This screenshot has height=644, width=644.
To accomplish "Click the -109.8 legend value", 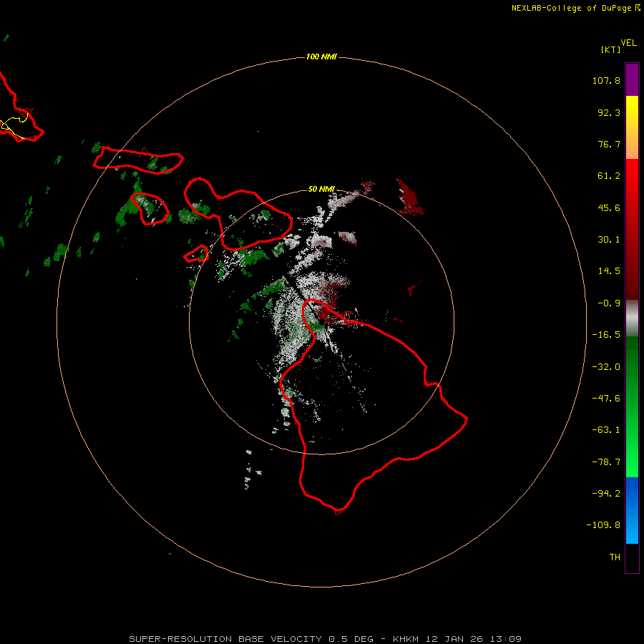I will (603, 525).
